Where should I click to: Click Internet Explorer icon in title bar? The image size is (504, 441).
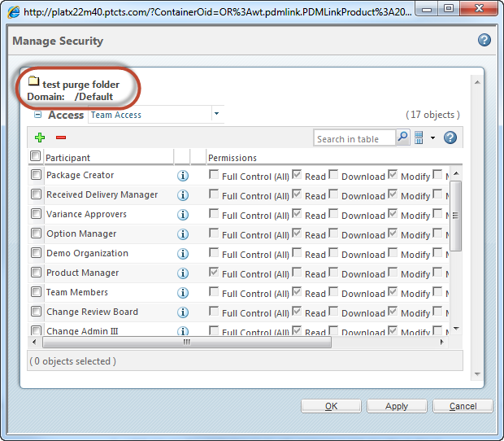[x=14, y=12]
